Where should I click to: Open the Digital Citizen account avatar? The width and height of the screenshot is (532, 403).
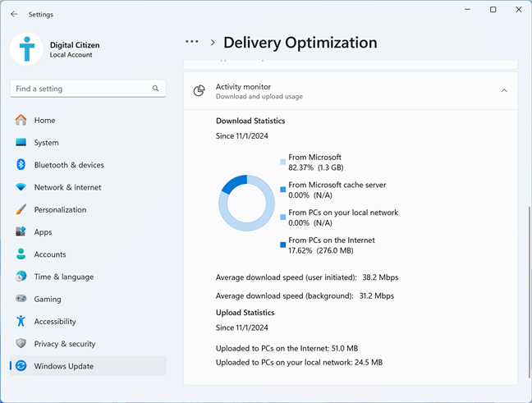[x=26, y=49]
